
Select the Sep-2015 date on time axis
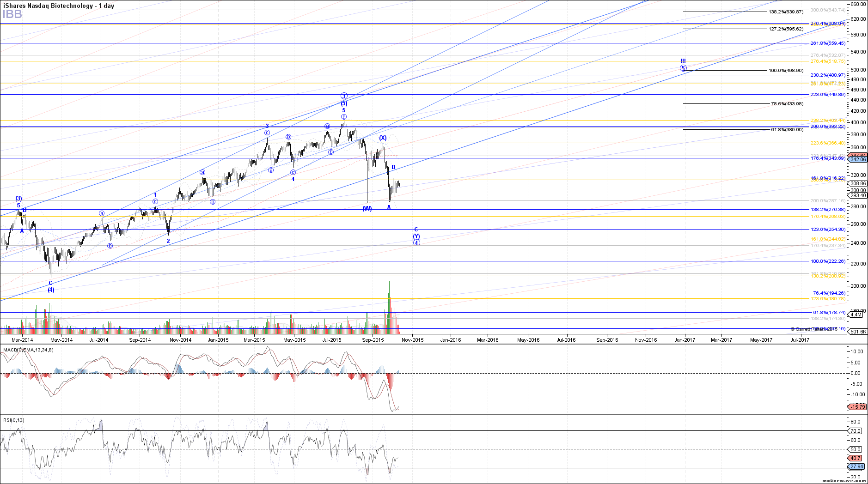373,340
